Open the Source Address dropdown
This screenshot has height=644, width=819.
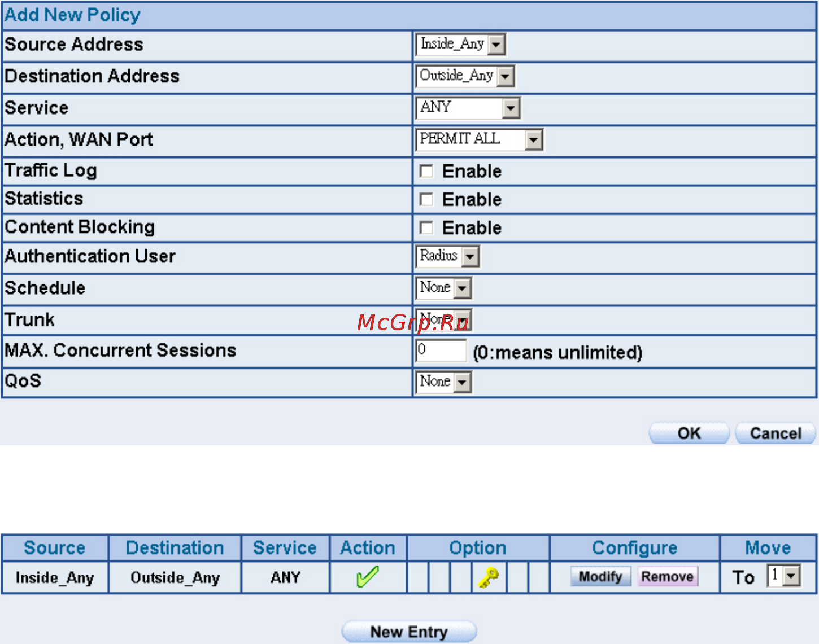coord(460,44)
